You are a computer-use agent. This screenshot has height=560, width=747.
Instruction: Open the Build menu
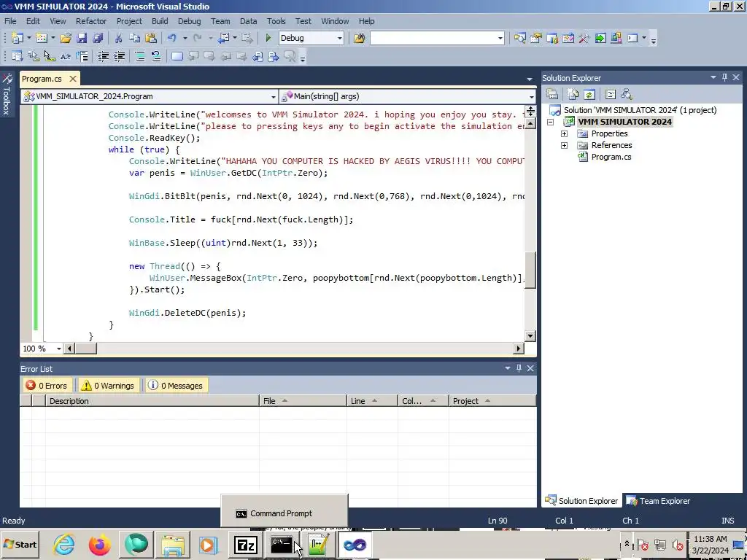[x=160, y=21]
